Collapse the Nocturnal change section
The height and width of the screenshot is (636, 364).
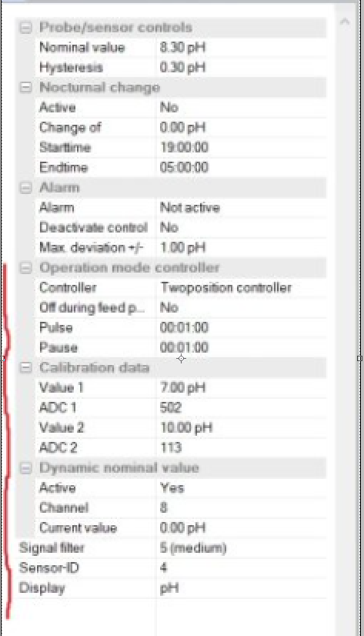tap(25, 88)
